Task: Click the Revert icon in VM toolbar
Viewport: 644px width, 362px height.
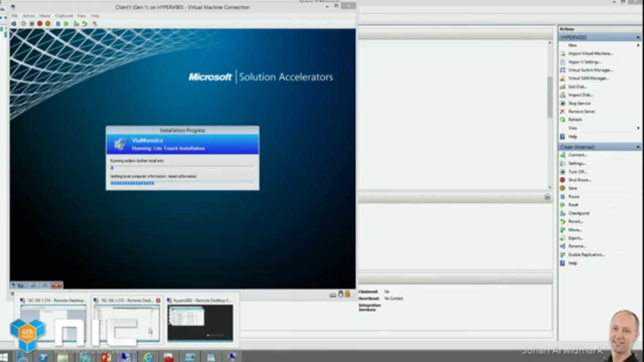Action: [x=85, y=24]
